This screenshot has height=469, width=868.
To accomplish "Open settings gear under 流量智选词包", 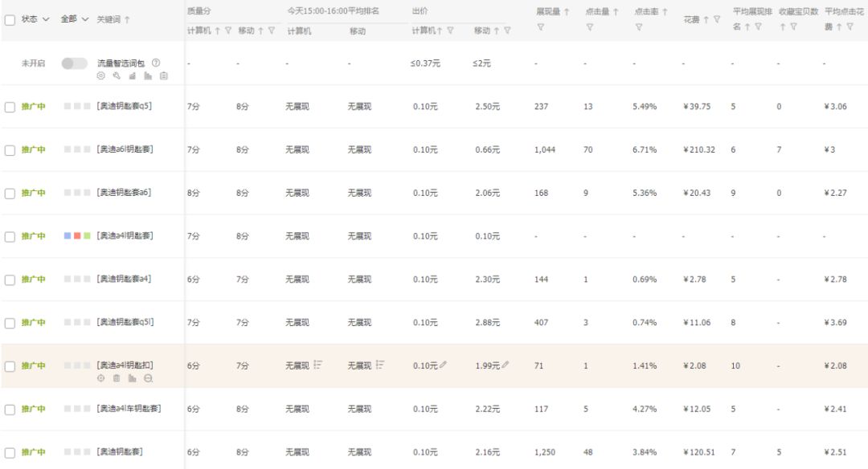I will coord(100,75).
